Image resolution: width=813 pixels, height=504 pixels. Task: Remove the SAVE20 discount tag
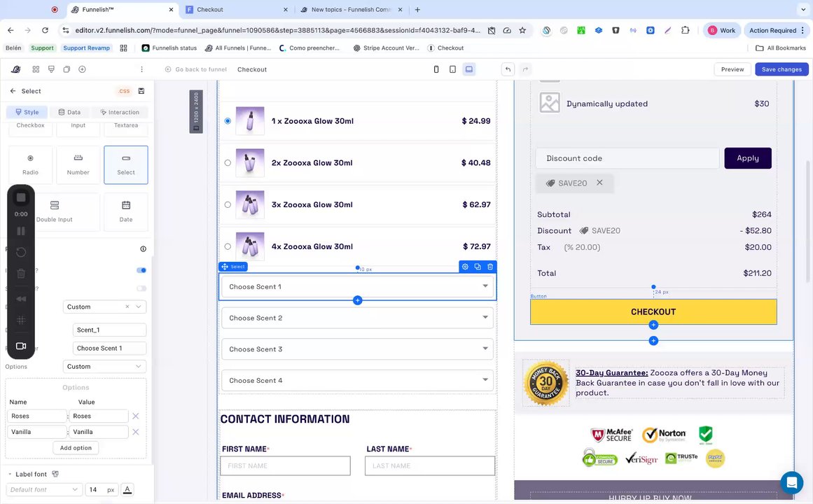(x=600, y=183)
